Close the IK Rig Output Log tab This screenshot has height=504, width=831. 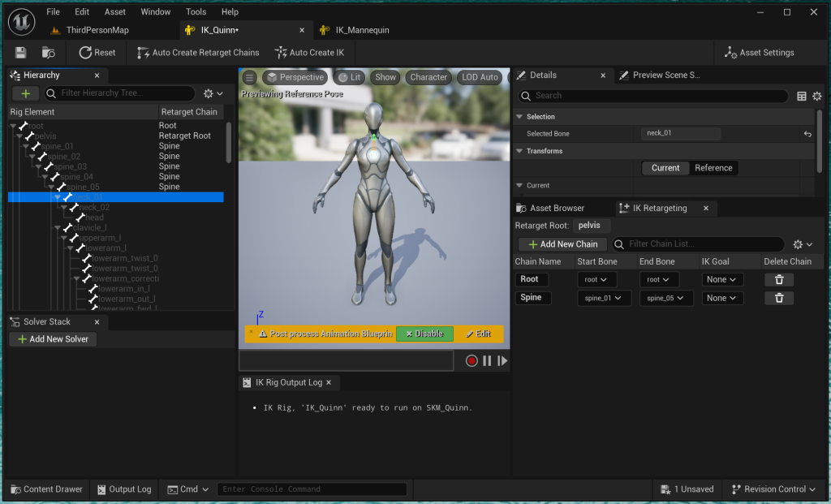click(329, 382)
